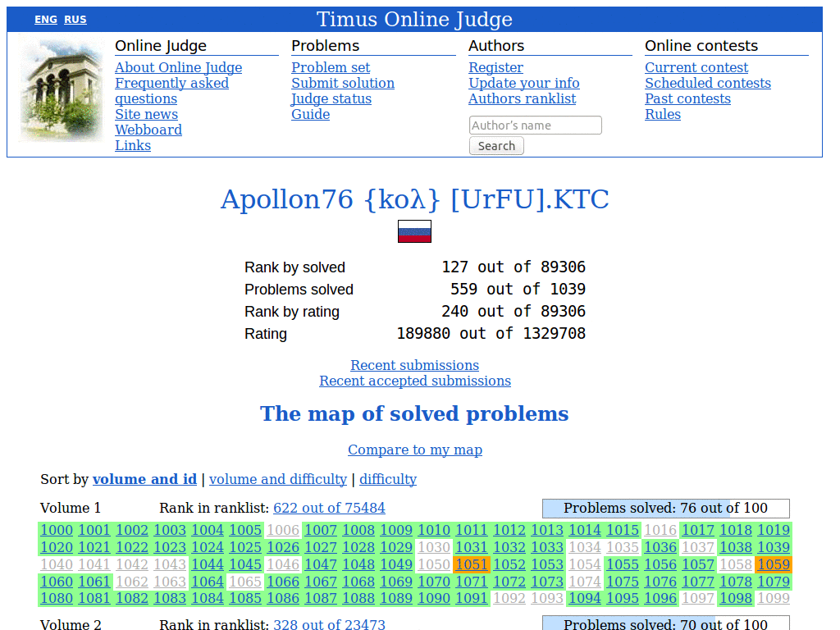Go to Submit solution
The image size is (840, 630).
[x=343, y=83]
